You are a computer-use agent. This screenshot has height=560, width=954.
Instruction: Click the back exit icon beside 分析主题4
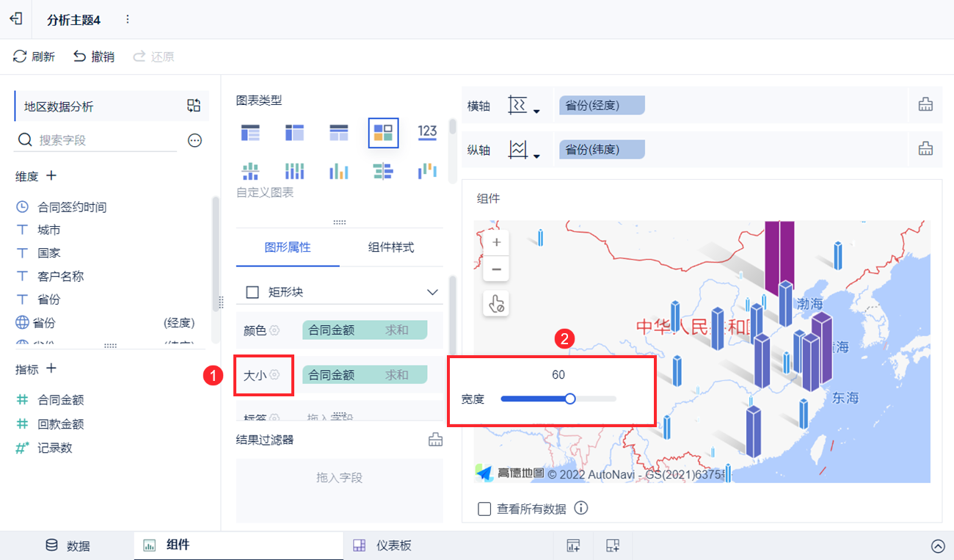coord(15,20)
